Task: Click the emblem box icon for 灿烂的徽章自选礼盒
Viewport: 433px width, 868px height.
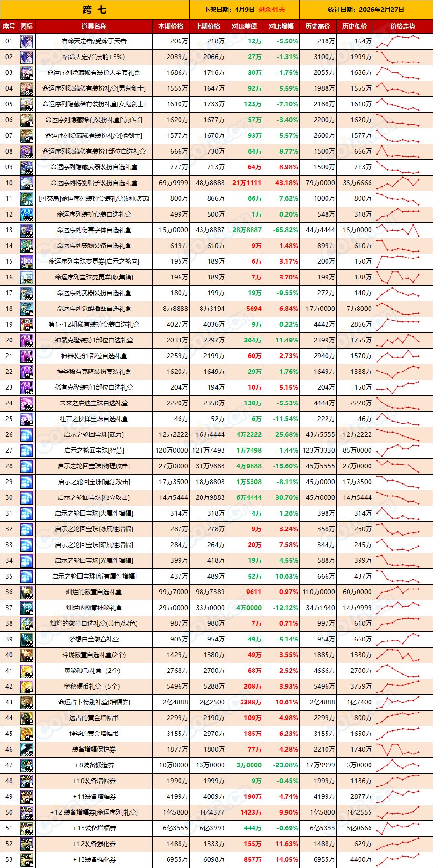Action: (x=27, y=592)
